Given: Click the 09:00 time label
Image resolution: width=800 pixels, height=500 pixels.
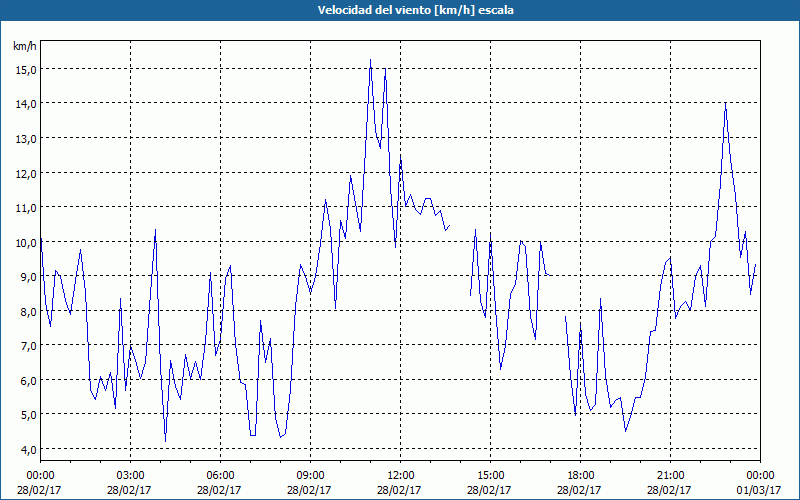Looking at the screenshot, I should (310, 476).
